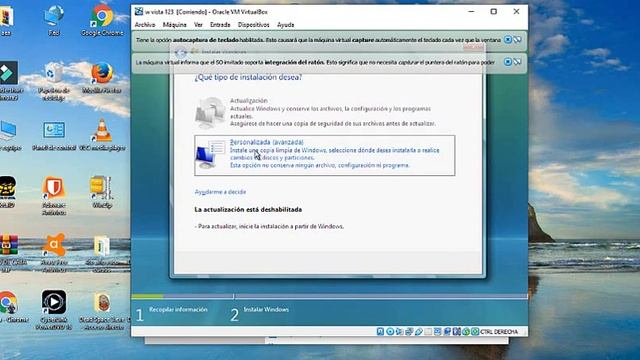This screenshot has height=360, width=640.
Task: Maximize the VirtualBox window
Action: point(493,11)
